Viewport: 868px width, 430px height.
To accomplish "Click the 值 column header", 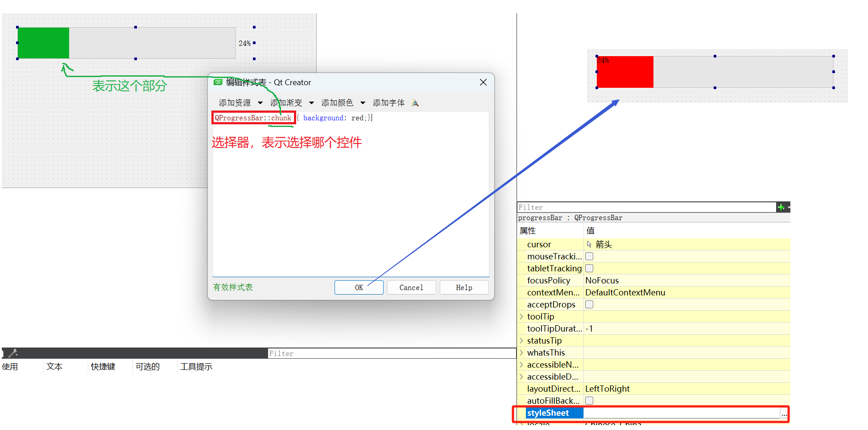I will pyautogui.click(x=591, y=231).
